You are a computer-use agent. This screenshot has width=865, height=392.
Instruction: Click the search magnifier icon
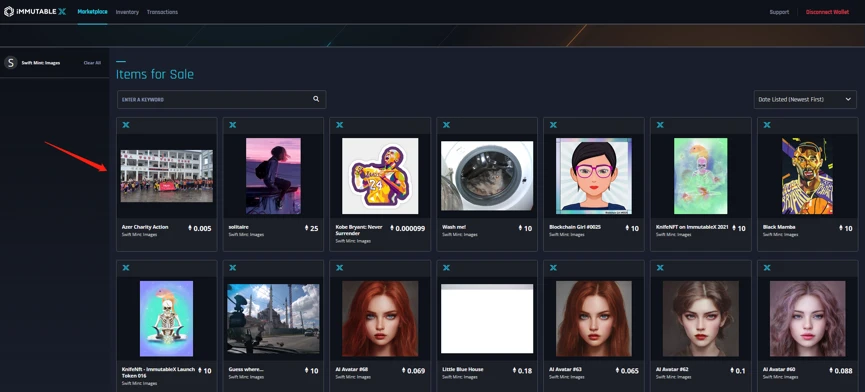pyautogui.click(x=316, y=99)
